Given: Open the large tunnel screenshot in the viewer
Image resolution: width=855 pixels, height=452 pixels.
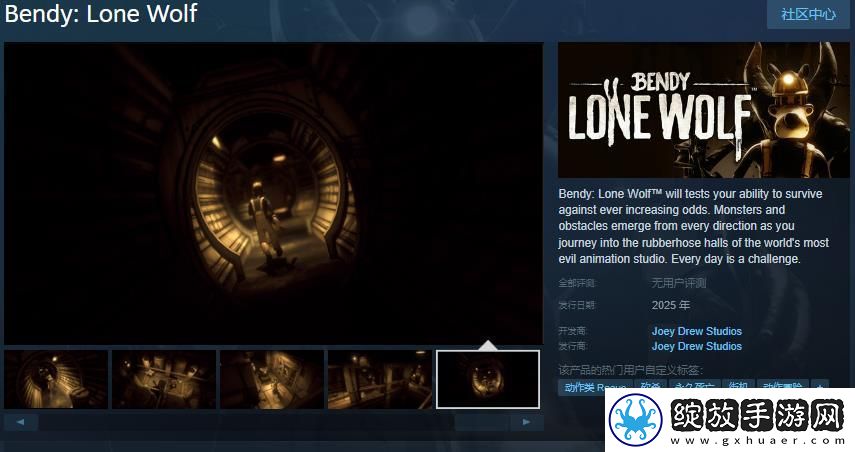Looking at the screenshot, I should coord(274,194).
